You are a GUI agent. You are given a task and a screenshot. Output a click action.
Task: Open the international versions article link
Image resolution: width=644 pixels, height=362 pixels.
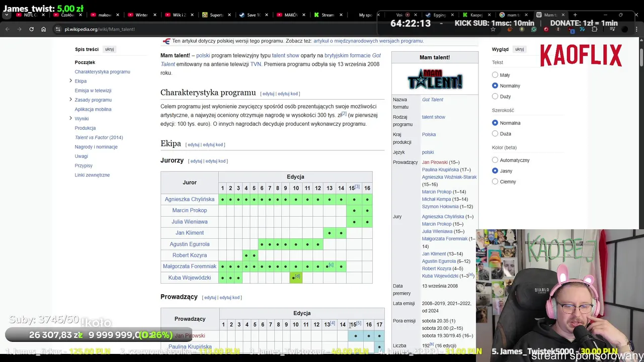368,41
